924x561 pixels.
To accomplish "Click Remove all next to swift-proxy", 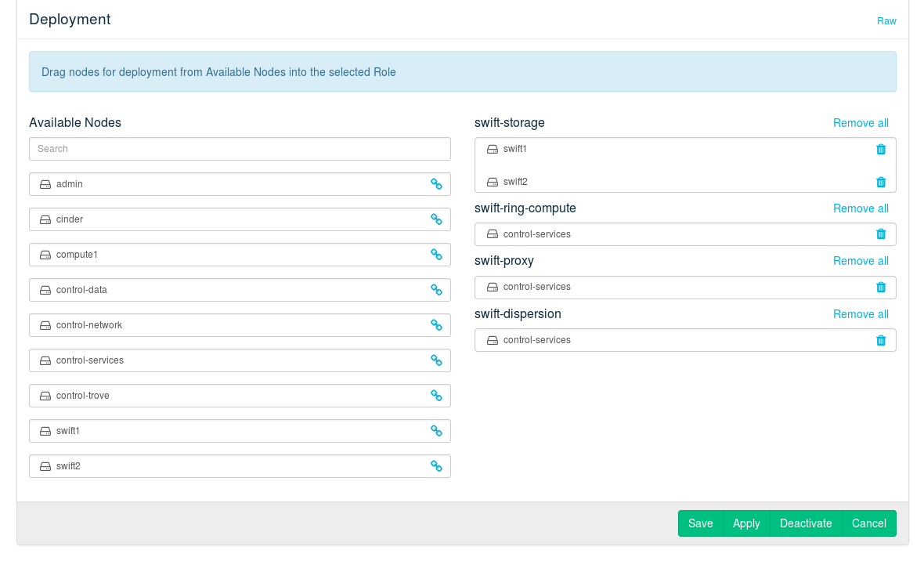I will [x=861, y=261].
